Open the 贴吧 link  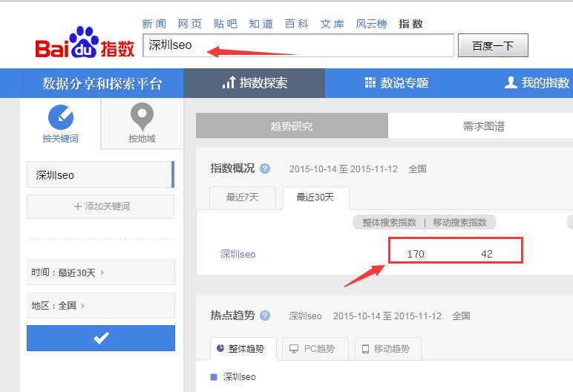coord(225,24)
